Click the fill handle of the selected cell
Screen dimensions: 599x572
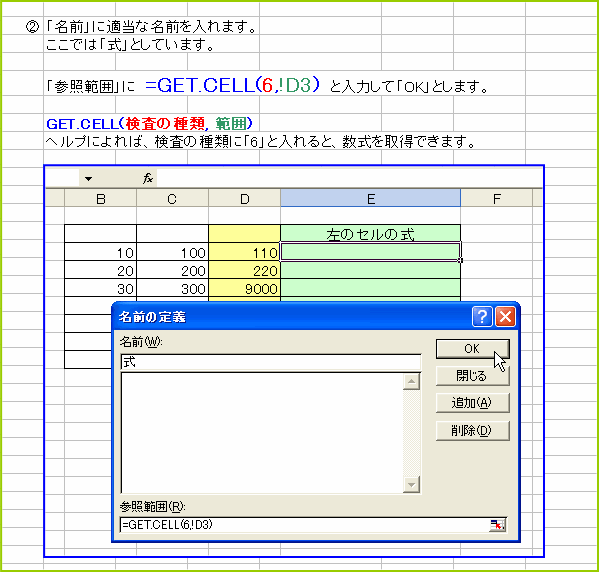(460, 260)
